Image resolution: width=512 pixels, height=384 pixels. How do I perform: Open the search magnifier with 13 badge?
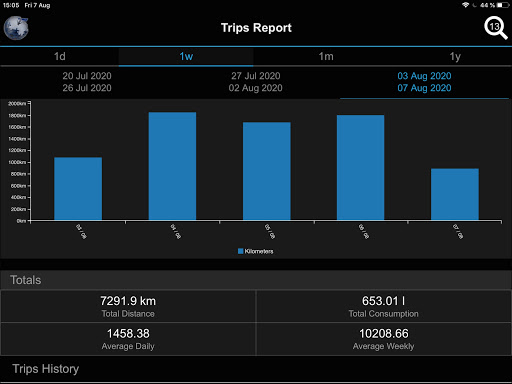(496, 28)
